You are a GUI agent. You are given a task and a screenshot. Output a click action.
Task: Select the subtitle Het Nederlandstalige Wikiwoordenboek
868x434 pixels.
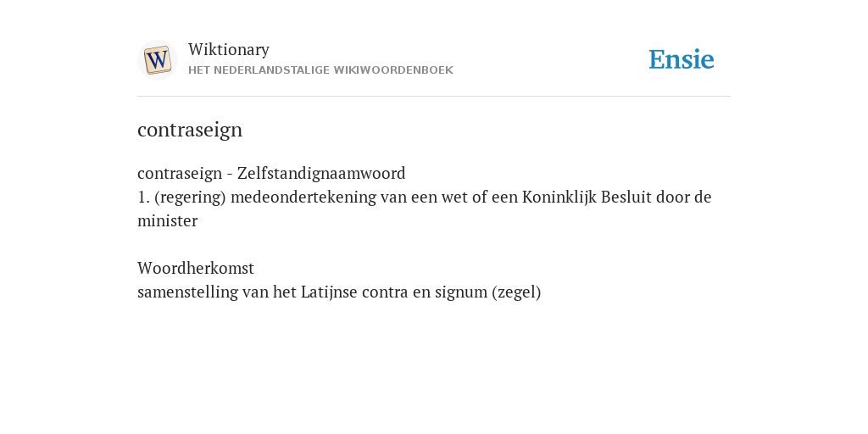pyautogui.click(x=320, y=70)
